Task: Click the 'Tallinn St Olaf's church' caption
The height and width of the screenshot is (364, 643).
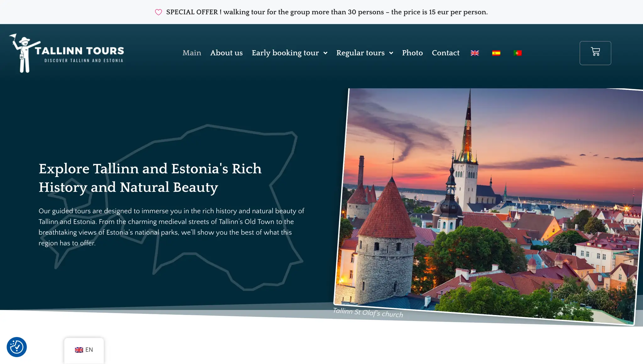Action: (x=368, y=313)
